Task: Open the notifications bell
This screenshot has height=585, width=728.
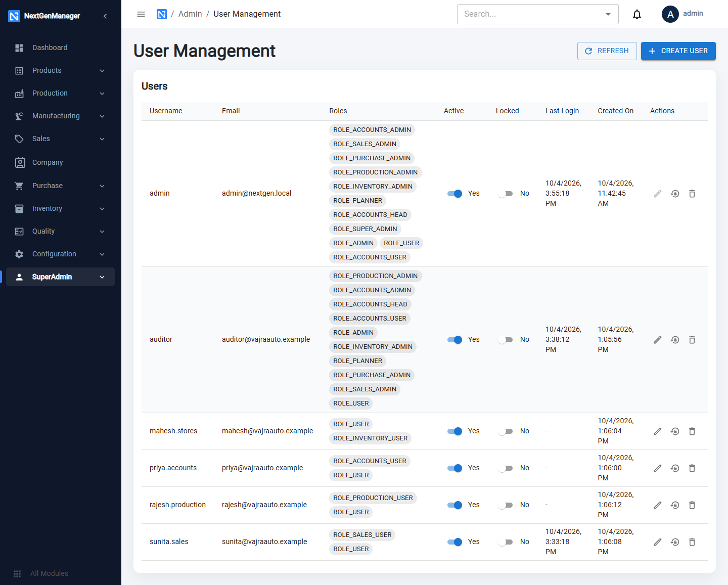Action: pos(637,14)
